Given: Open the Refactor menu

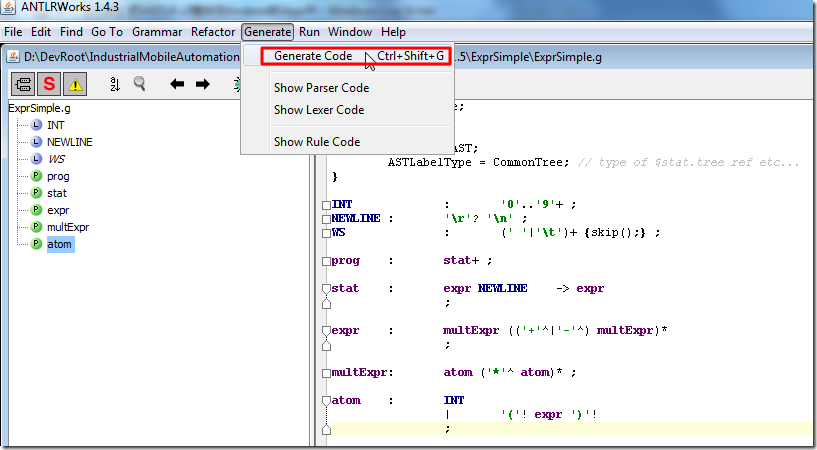Looking at the screenshot, I should pos(213,32).
